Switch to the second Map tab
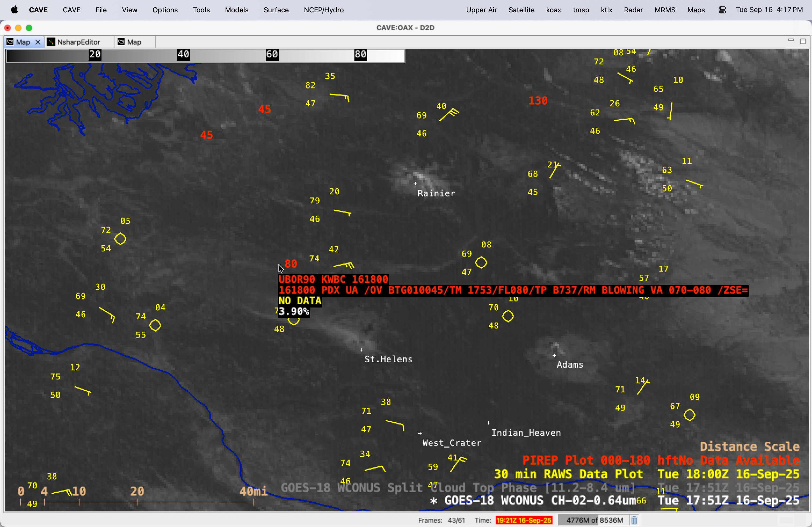The image size is (812, 527). point(134,42)
